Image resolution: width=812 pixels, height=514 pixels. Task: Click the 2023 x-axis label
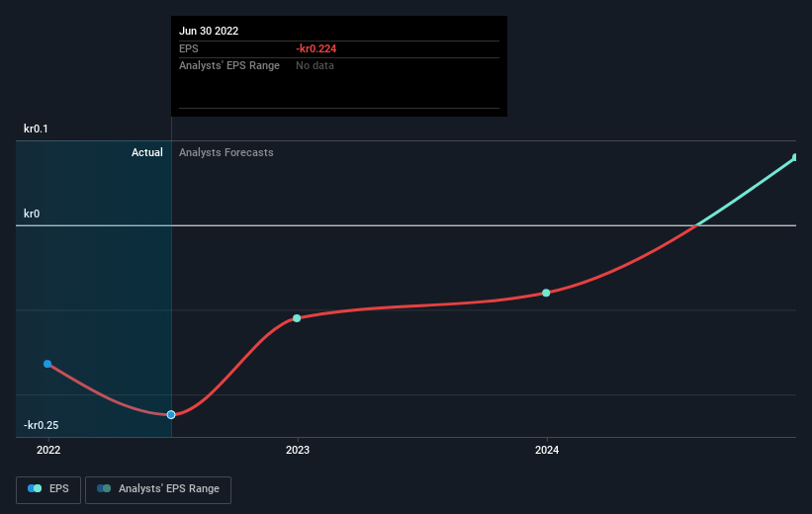(x=298, y=450)
